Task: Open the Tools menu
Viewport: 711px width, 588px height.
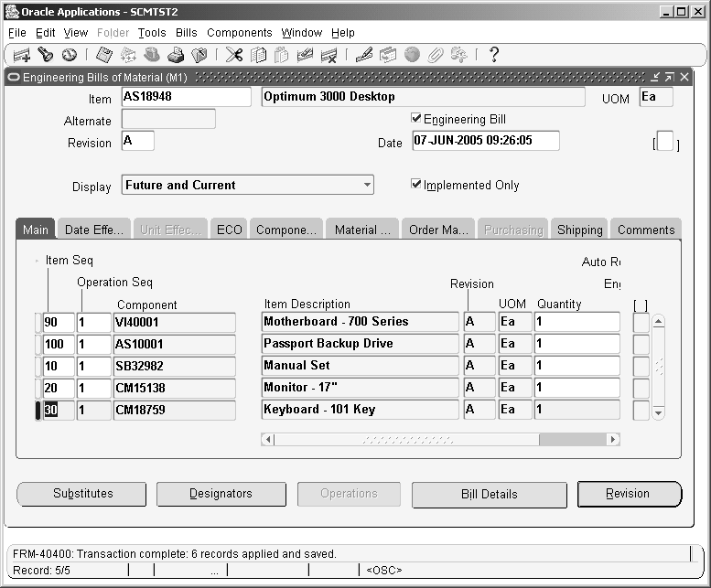Action: [152, 33]
